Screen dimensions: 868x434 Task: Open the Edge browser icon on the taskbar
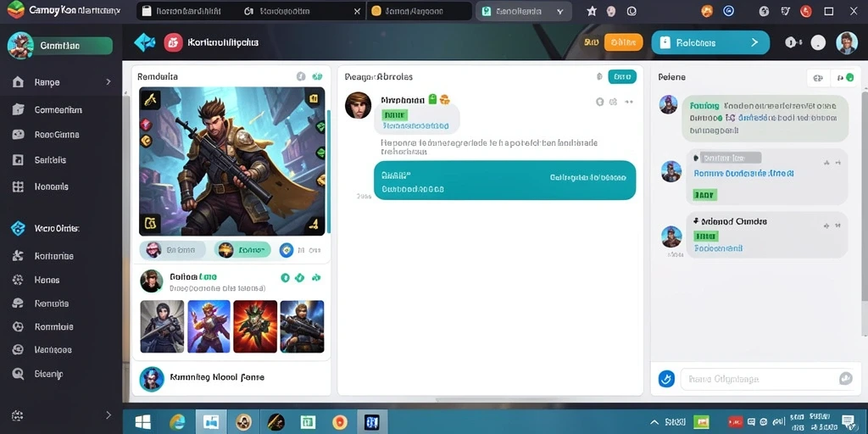coord(177,422)
